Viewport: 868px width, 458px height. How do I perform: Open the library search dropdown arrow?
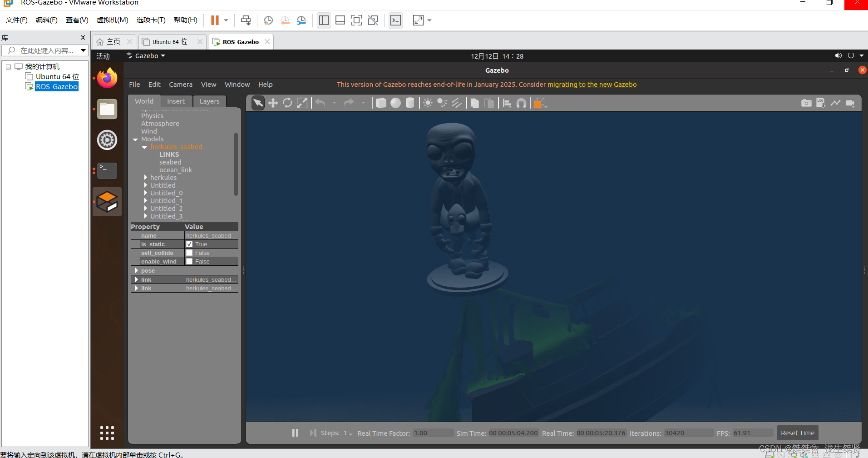tap(83, 50)
